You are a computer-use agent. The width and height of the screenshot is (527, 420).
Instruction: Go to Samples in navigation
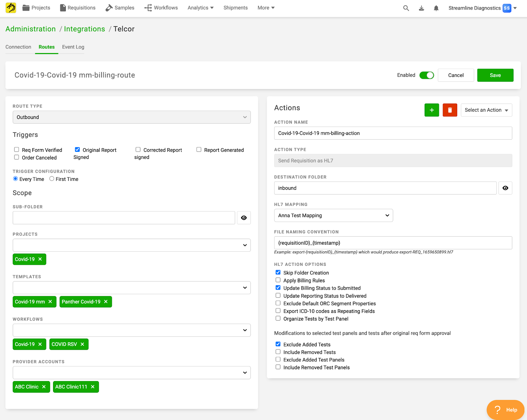click(x=120, y=8)
